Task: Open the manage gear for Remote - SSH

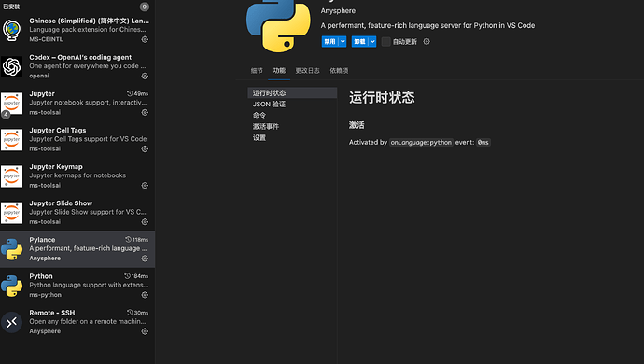Action: [x=145, y=331]
